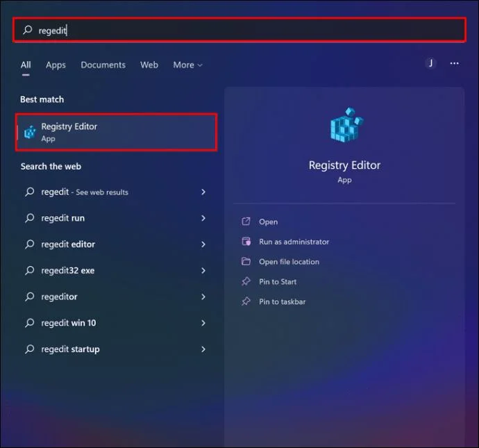Switch to the Apps tab

pyautogui.click(x=56, y=65)
